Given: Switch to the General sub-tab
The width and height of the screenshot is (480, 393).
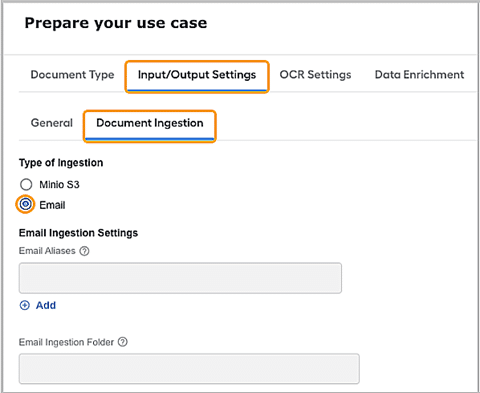Looking at the screenshot, I should pyautogui.click(x=52, y=123).
